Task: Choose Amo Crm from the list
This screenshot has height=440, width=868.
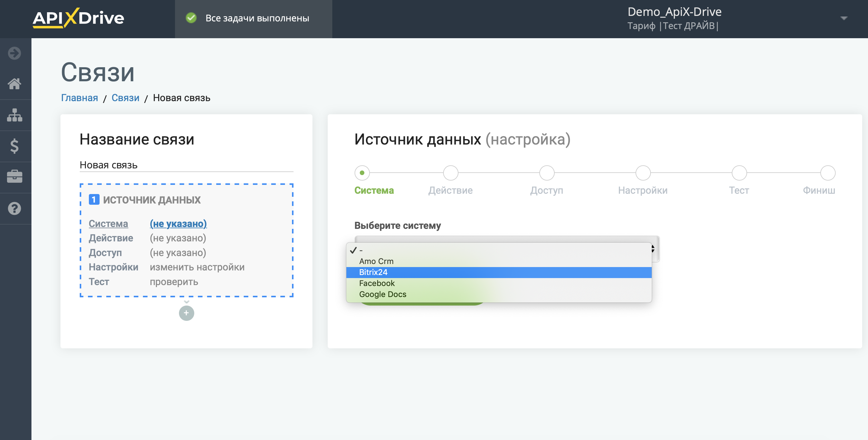Action: point(499,261)
